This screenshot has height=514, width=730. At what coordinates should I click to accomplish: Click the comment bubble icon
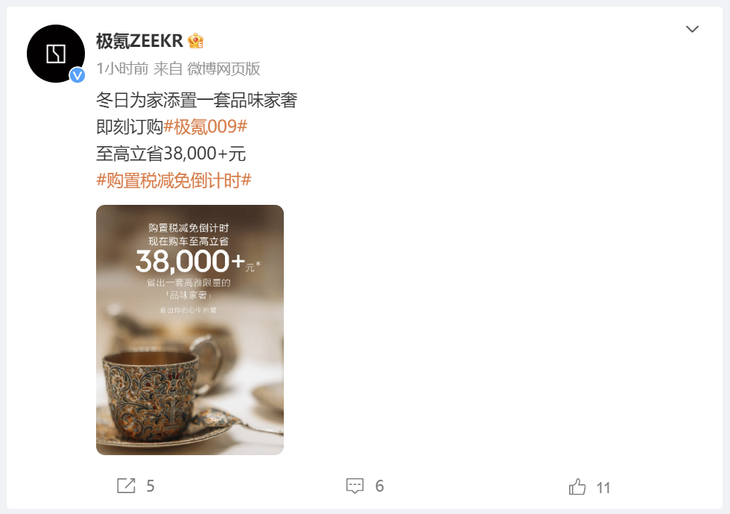click(355, 486)
